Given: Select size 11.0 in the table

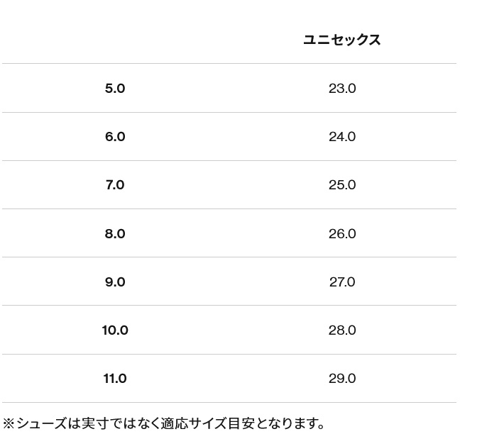Looking at the screenshot, I should coord(115,379).
